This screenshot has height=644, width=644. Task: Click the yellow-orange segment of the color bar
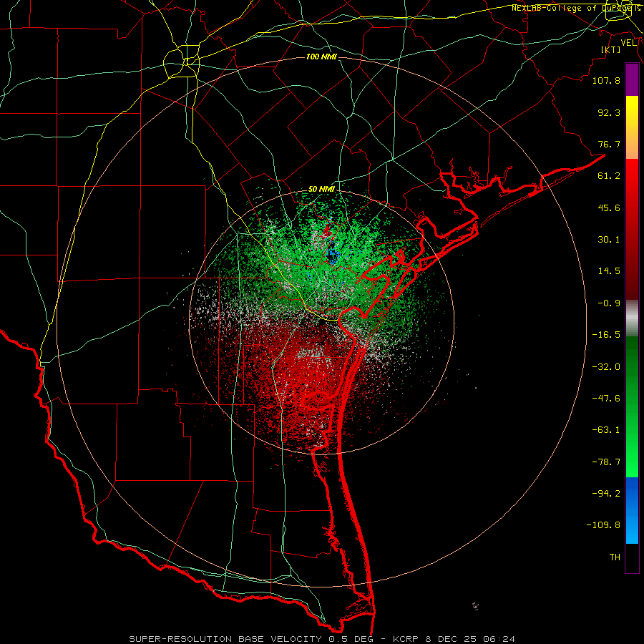pos(632,127)
